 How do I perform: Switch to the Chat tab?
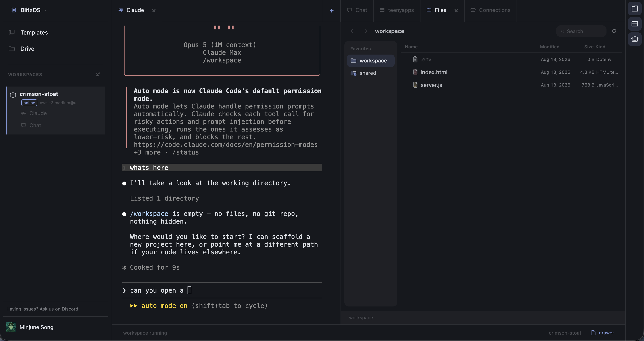(357, 10)
